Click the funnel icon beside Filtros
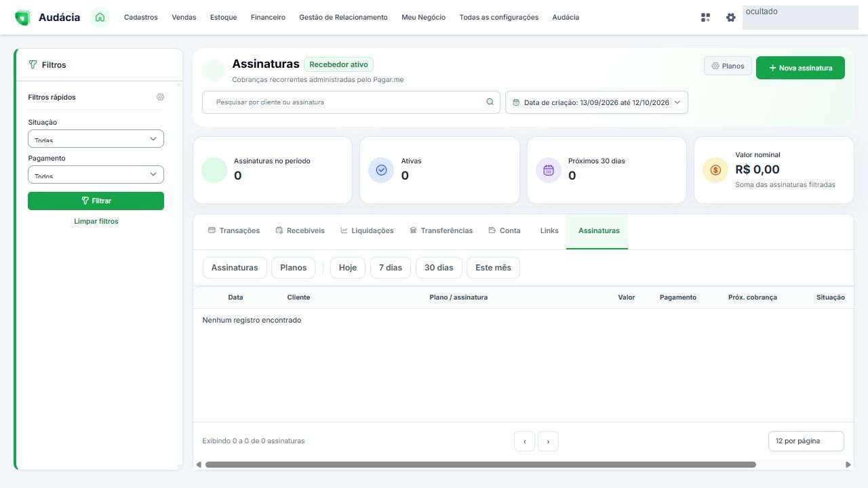Viewport: 868px width, 488px height. coord(33,65)
